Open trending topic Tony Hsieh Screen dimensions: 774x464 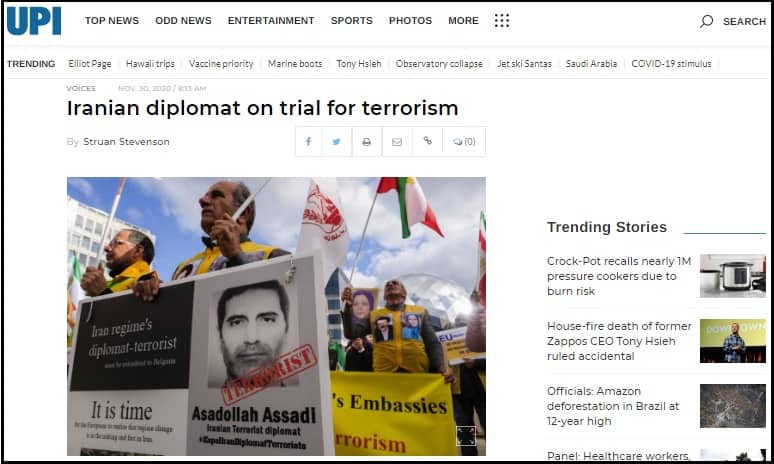359,64
